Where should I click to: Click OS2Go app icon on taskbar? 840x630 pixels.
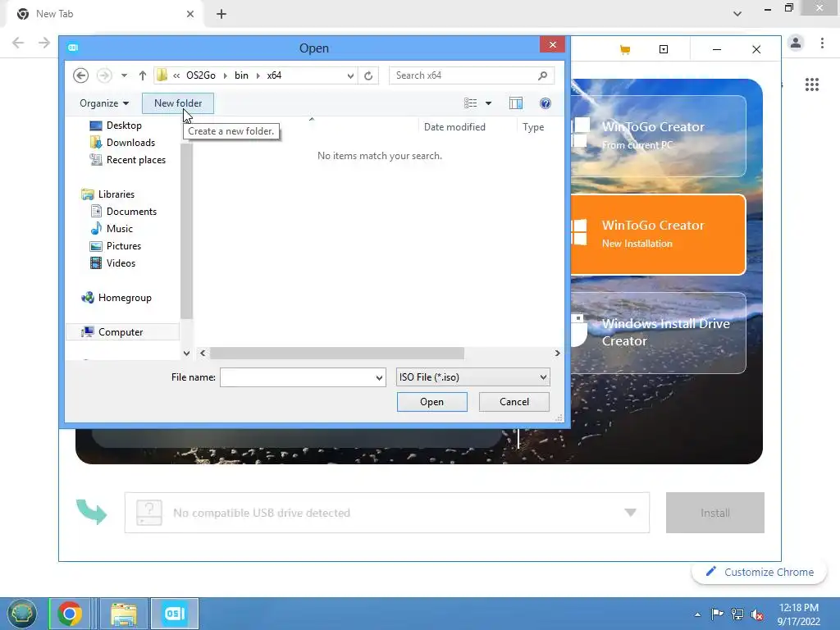tap(175, 614)
